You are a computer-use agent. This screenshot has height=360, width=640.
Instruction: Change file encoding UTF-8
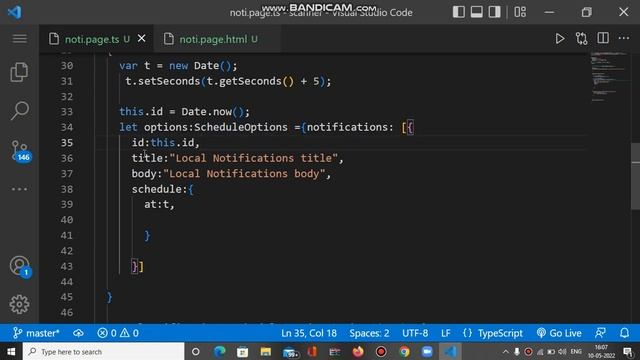415,333
